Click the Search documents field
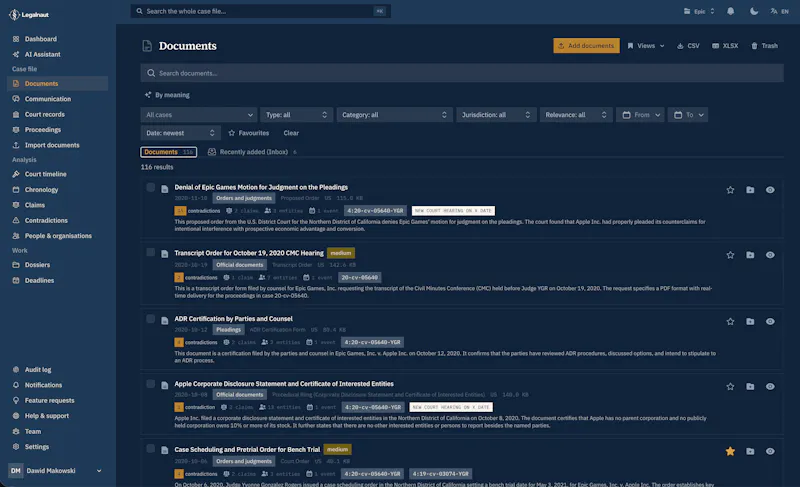The image size is (800, 487). [x=462, y=73]
